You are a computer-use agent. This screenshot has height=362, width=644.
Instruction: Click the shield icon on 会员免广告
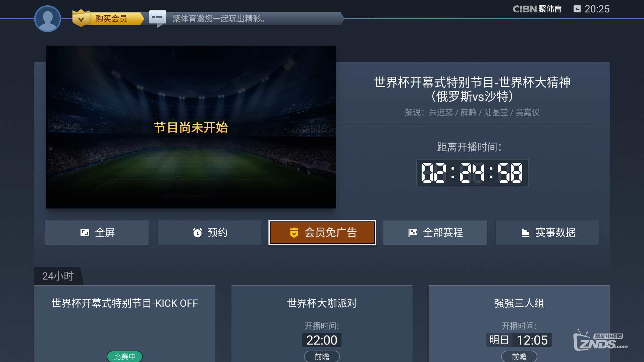pos(294,233)
